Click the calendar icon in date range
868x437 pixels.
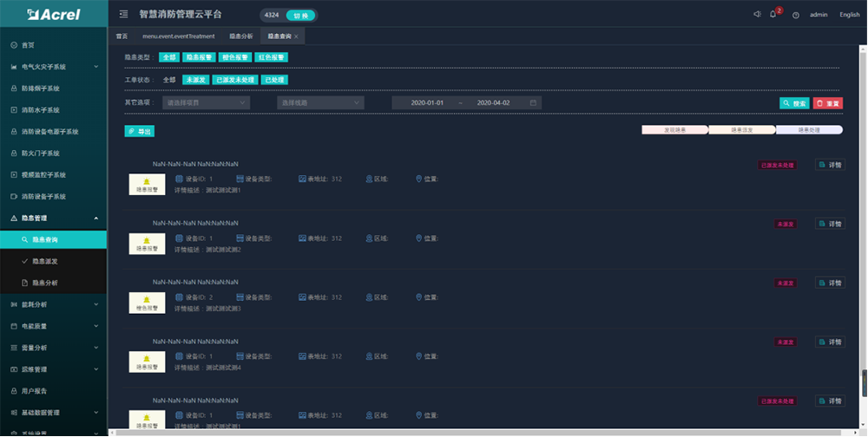click(x=534, y=102)
